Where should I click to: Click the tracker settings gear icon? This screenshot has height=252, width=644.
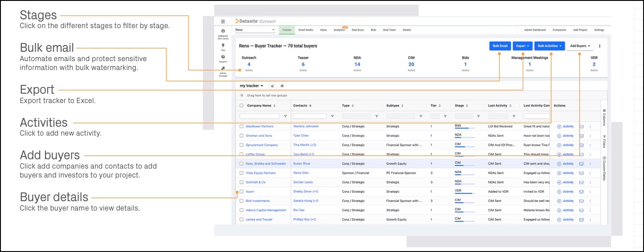tap(282, 86)
